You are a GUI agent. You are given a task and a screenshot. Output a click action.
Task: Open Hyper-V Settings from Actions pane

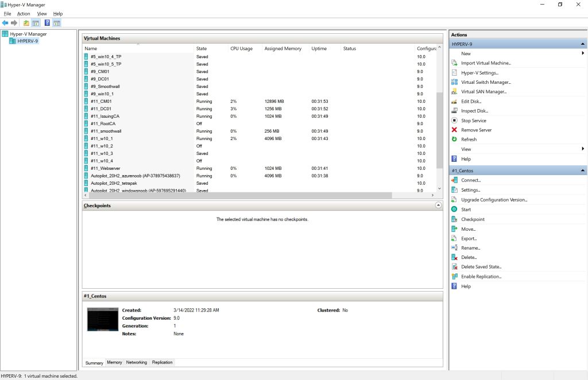(x=479, y=73)
